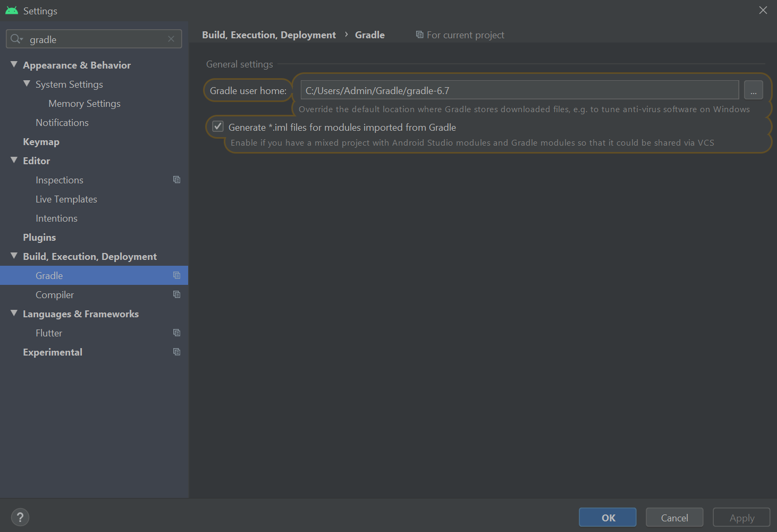This screenshot has width=777, height=532.
Task: Click Cancel to discard changes
Action: (x=674, y=517)
